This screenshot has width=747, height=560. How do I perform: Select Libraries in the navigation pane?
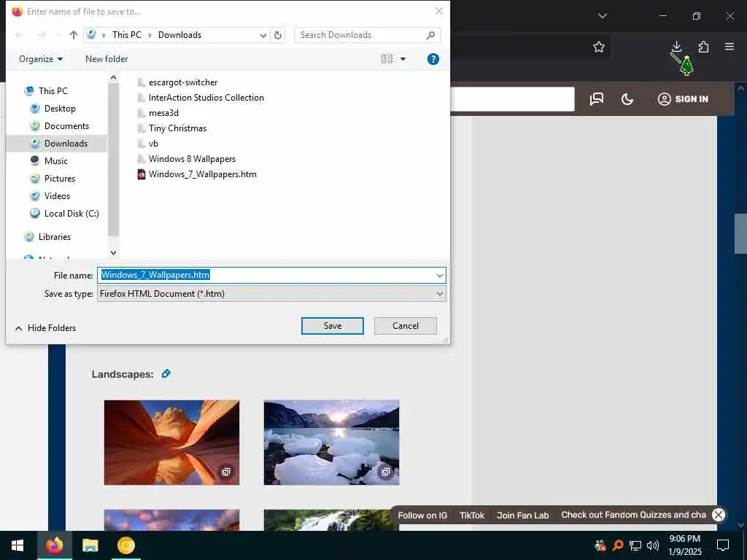[x=54, y=237]
